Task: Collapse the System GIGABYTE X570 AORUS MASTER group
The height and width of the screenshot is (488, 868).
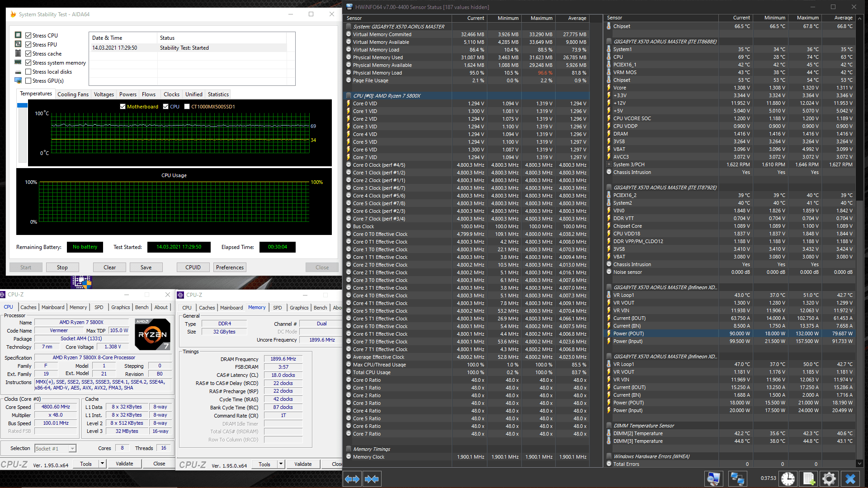Action: tap(349, 26)
